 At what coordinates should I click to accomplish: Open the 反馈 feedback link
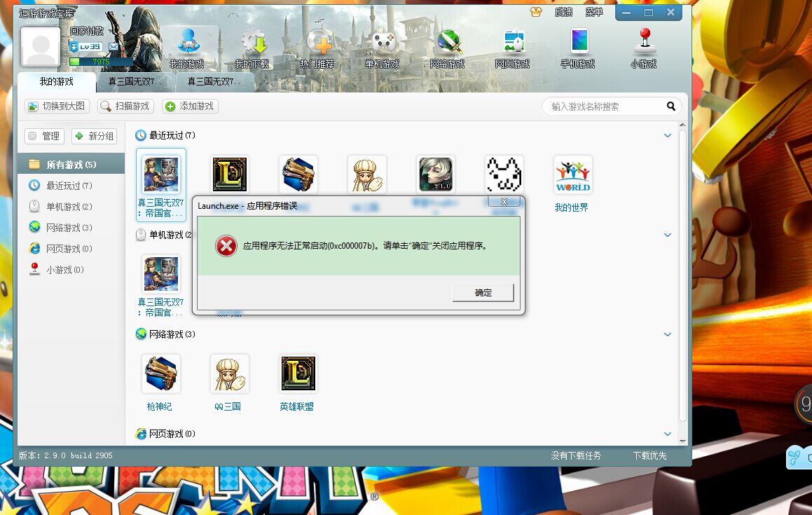[563, 12]
